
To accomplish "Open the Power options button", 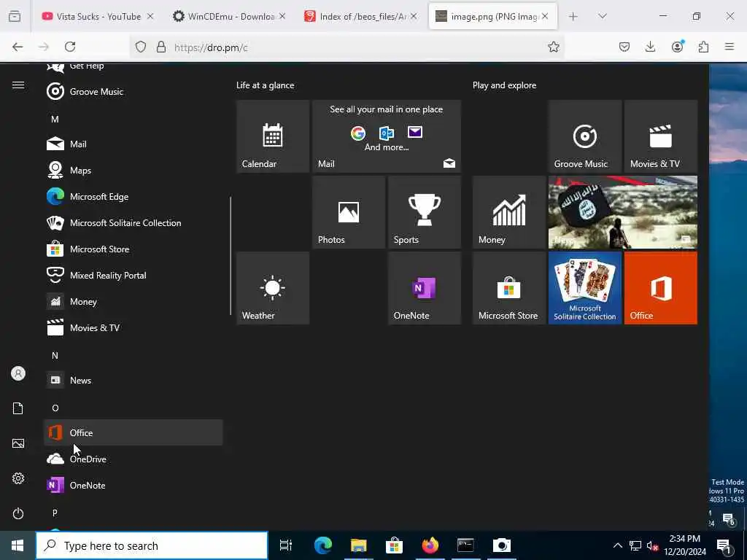I will click(18, 513).
